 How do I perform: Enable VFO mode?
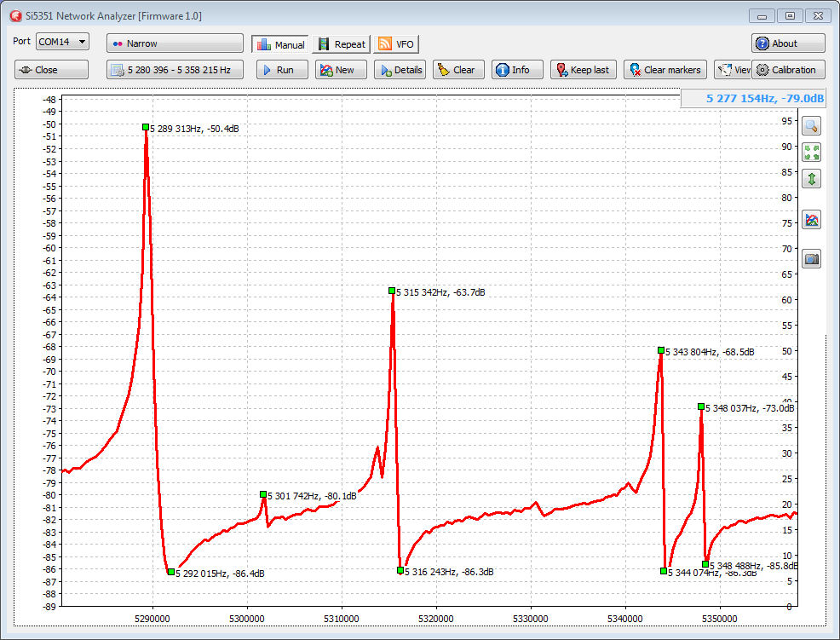coord(396,44)
